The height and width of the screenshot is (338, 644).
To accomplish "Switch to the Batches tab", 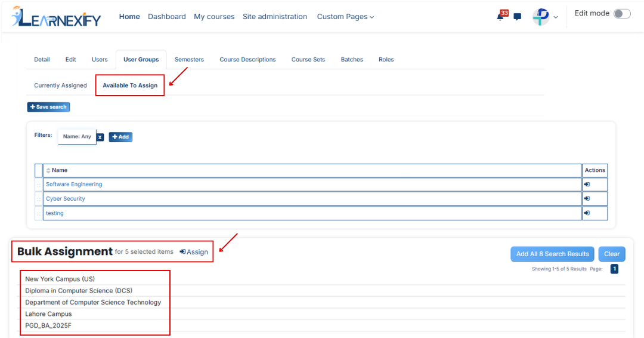I will [x=352, y=59].
